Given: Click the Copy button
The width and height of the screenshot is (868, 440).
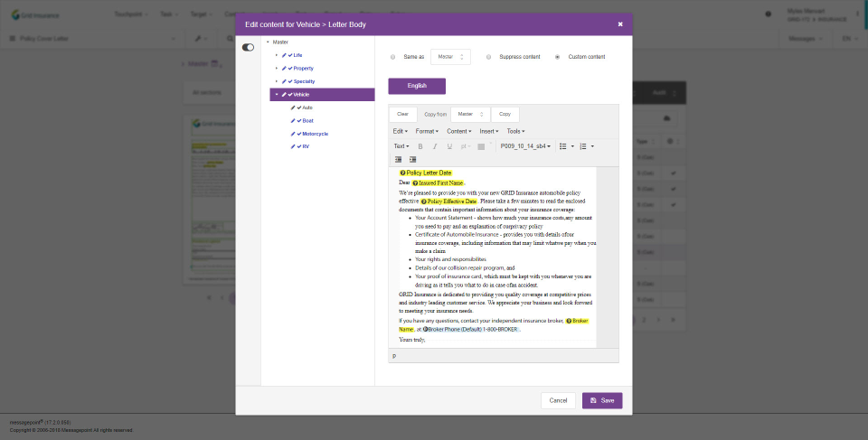Looking at the screenshot, I should pyautogui.click(x=505, y=115).
